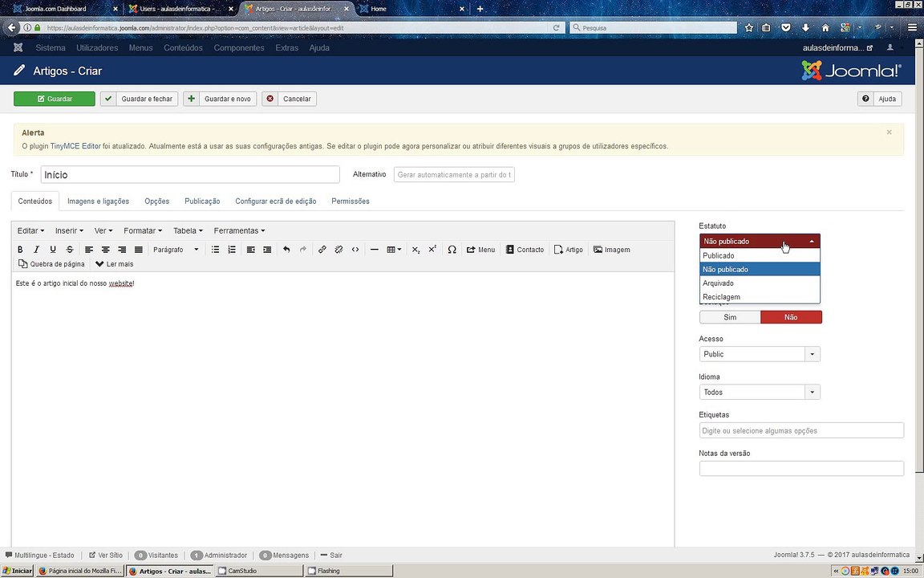Click the Cancelar button
This screenshot has width=924, height=578.
coord(290,99)
